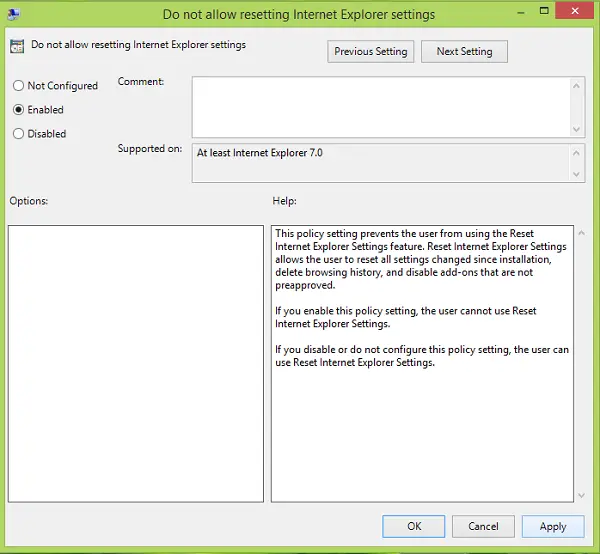The width and height of the screenshot is (600, 554).
Task: Click help paragraph starting 'This policy setting prevents'
Action: tap(421, 259)
